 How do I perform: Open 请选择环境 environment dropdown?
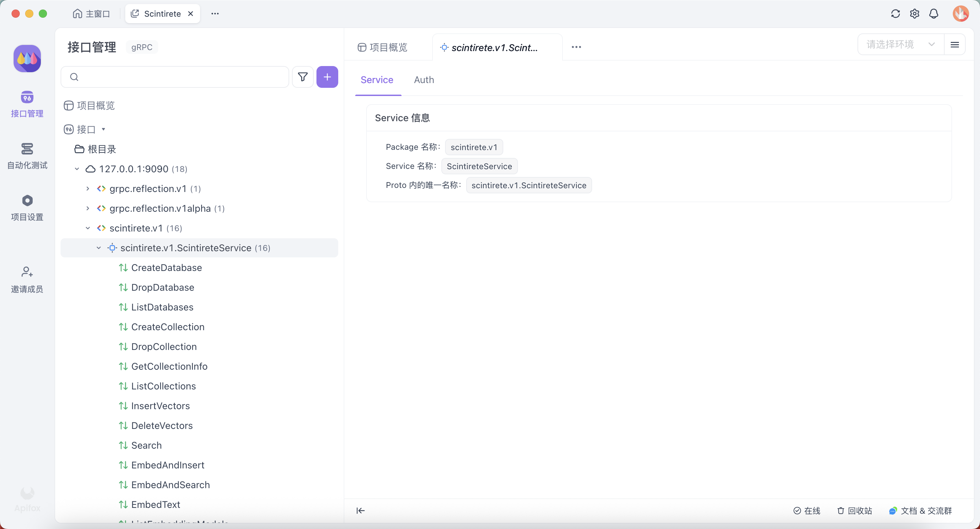(x=900, y=45)
